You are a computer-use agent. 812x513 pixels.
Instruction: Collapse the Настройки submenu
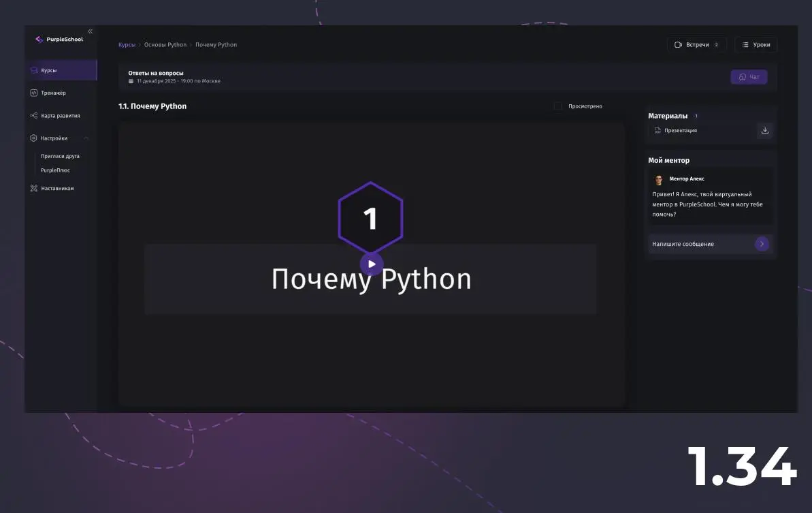[86, 138]
